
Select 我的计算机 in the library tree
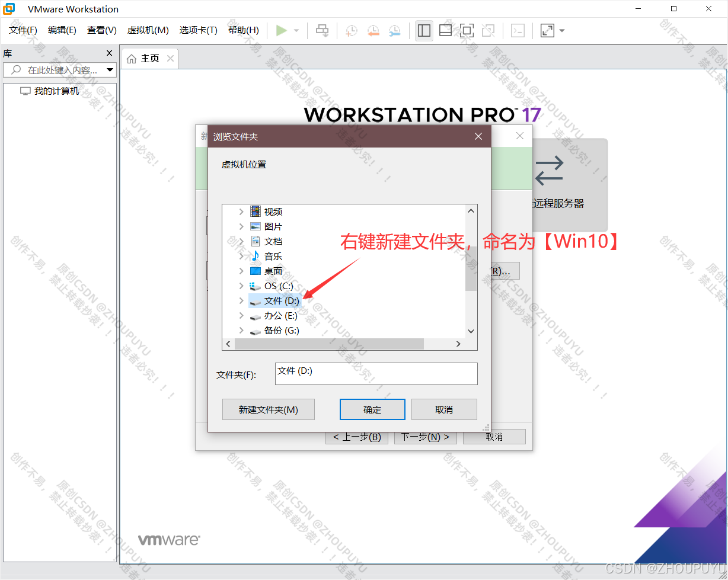pyautogui.click(x=56, y=91)
